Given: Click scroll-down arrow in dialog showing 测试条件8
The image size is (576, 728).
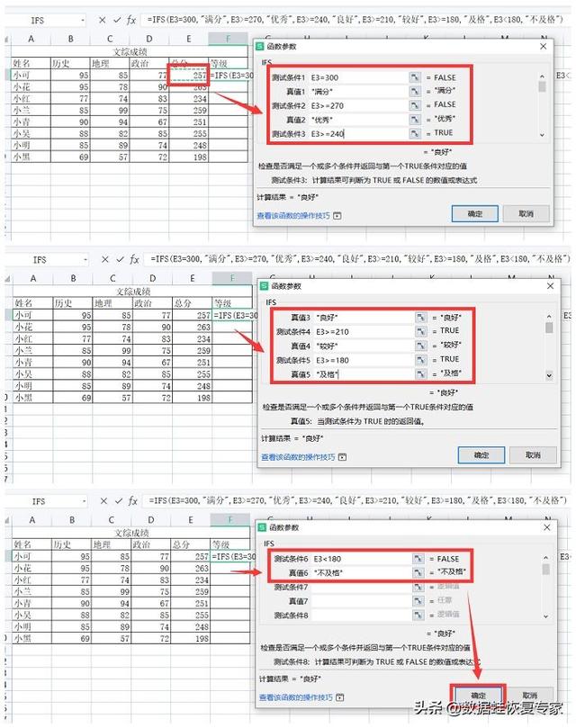Looking at the screenshot, I should [545, 616].
